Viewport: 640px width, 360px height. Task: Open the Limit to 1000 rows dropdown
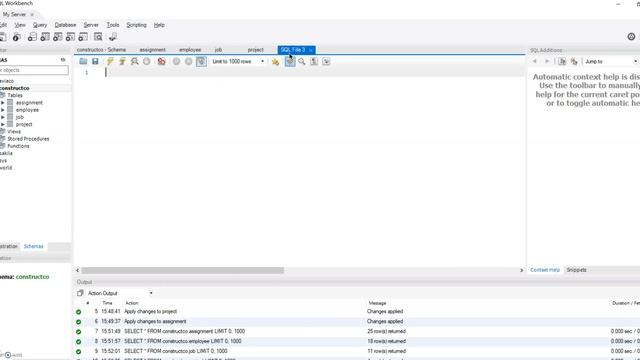238,61
